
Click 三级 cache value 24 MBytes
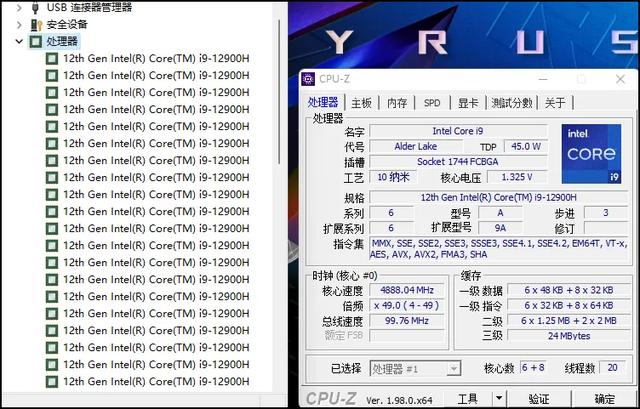point(569,336)
